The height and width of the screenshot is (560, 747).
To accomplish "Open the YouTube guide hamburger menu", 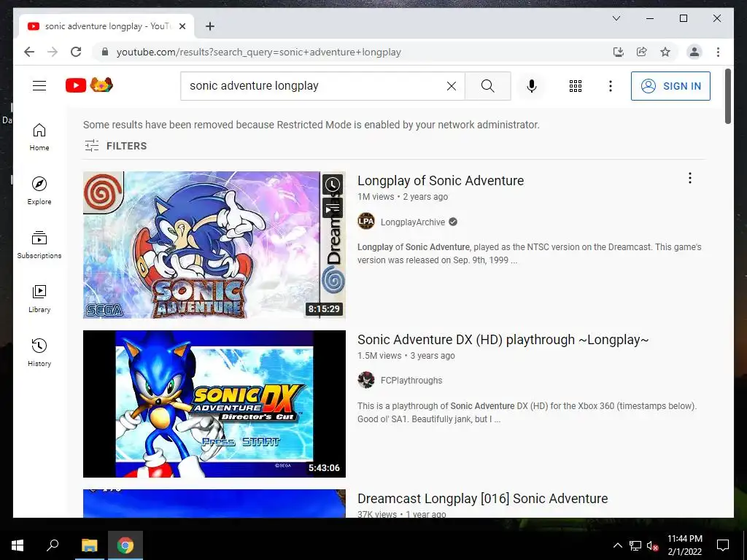I will pyautogui.click(x=39, y=86).
